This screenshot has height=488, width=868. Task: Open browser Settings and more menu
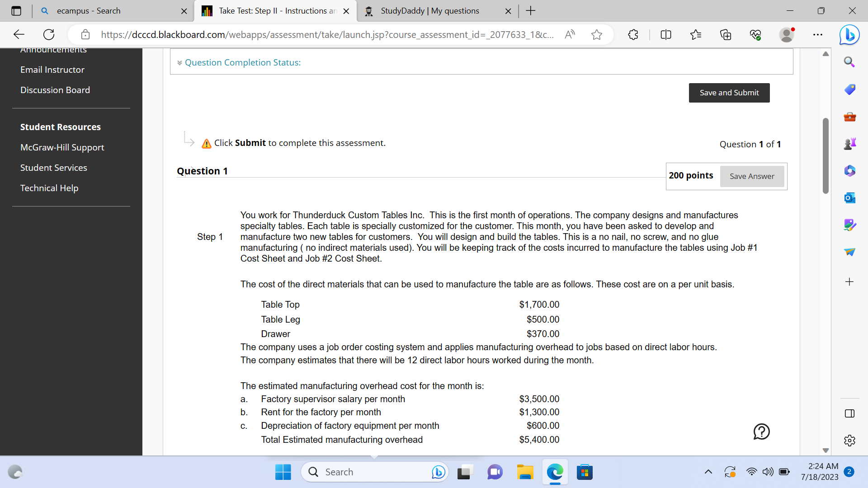[817, 34]
